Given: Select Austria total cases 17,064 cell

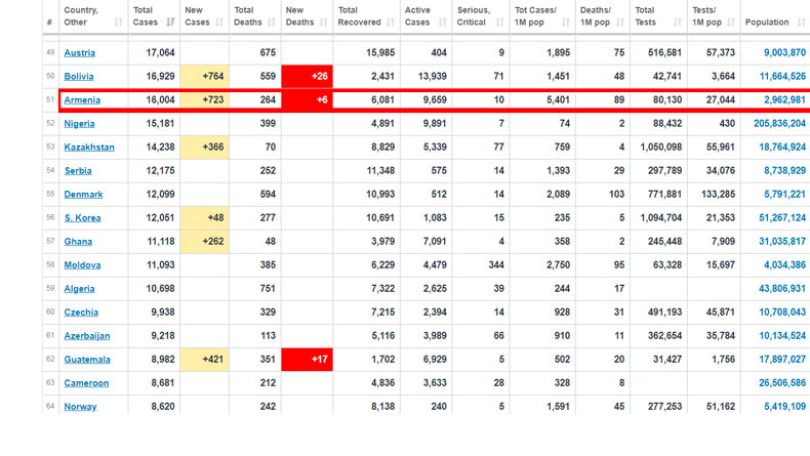Looking at the screenshot, I should (x=154, y=53).
